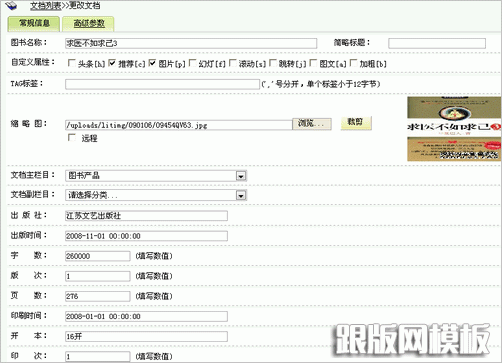The width and height of the screenshot is (502, 363).
Task: Uncheck the 推荐[c] attribute
Action: [112, 63]
